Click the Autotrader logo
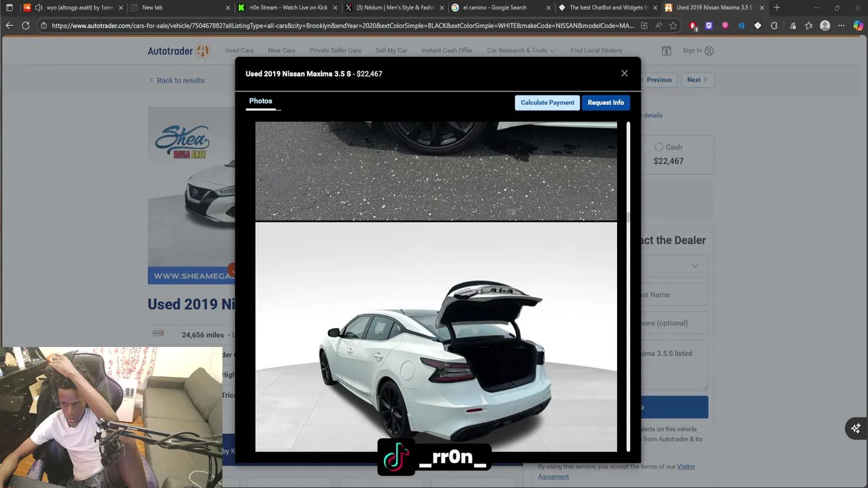Screen dimensions: 868x488 [179, 51]
